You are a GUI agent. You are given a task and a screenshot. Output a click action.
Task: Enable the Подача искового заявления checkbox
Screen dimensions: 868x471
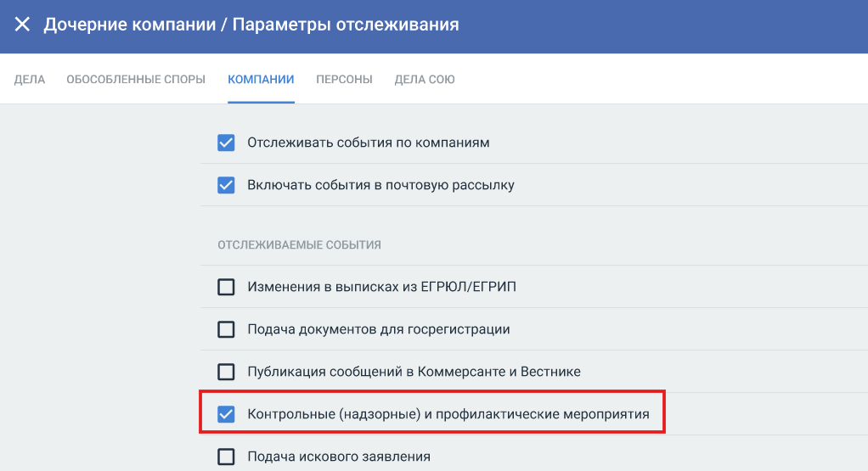point(226,457)
